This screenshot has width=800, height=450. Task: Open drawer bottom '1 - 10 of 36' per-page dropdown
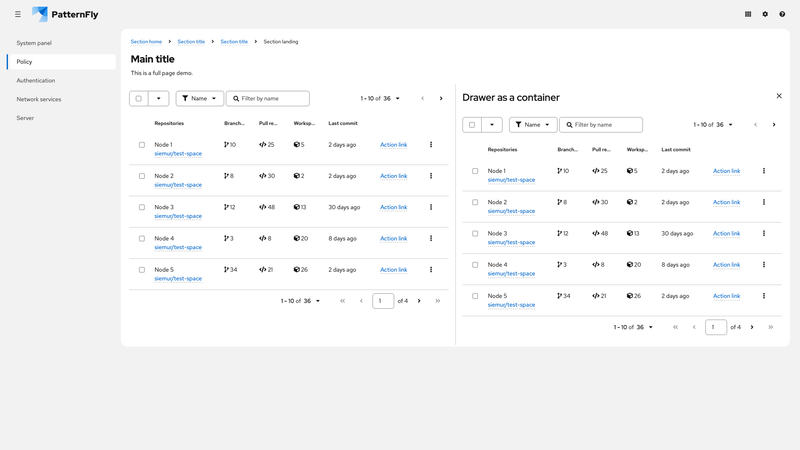(633, 327)
